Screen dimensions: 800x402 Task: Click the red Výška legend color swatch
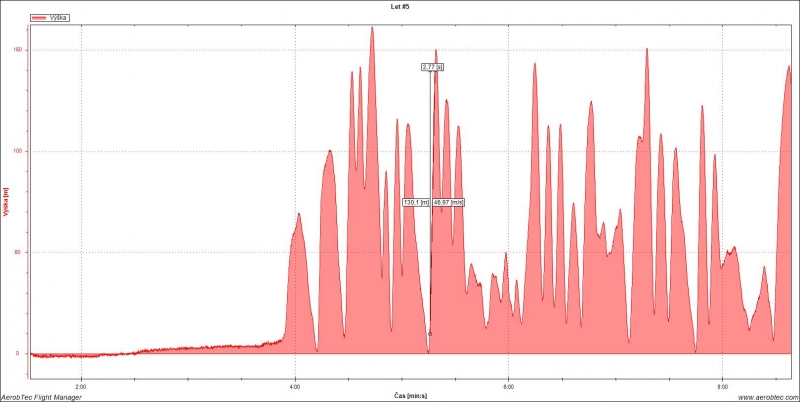coord(39,18)
